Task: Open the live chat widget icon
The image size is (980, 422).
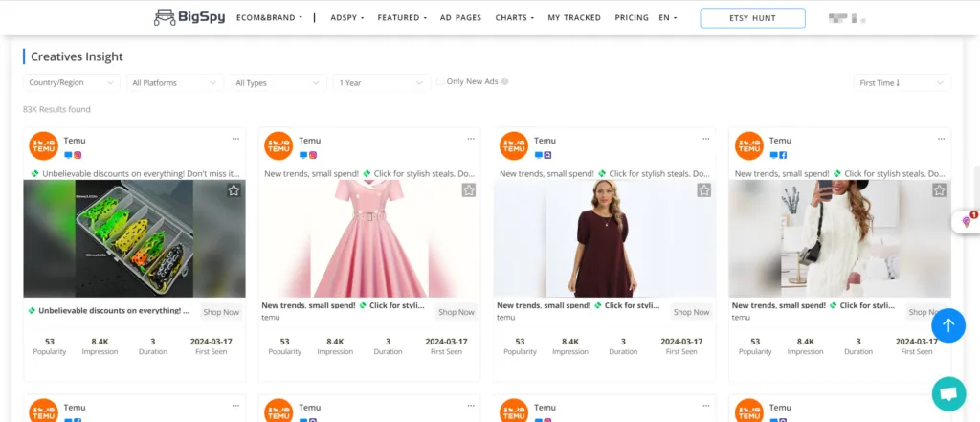Action: [947, 393]
